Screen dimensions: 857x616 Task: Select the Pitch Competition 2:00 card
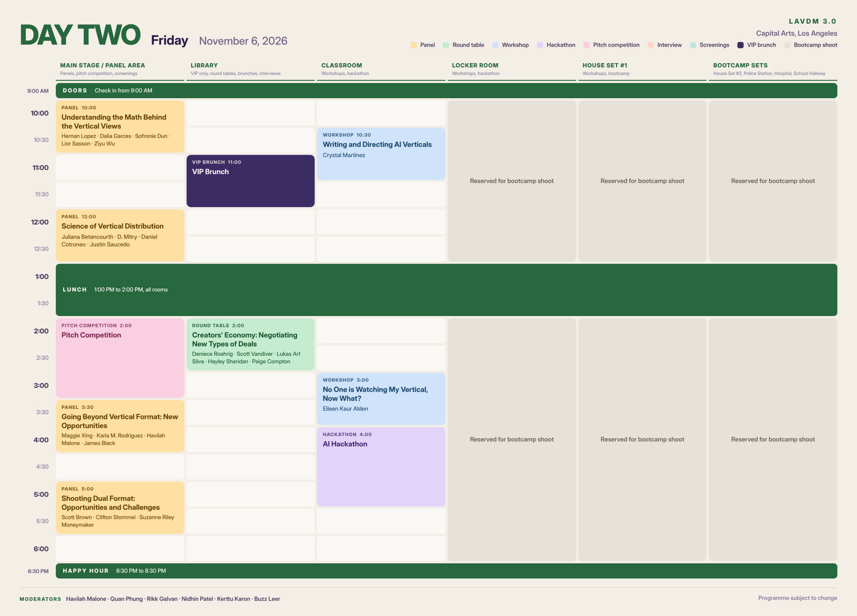(x=120, y=358)
